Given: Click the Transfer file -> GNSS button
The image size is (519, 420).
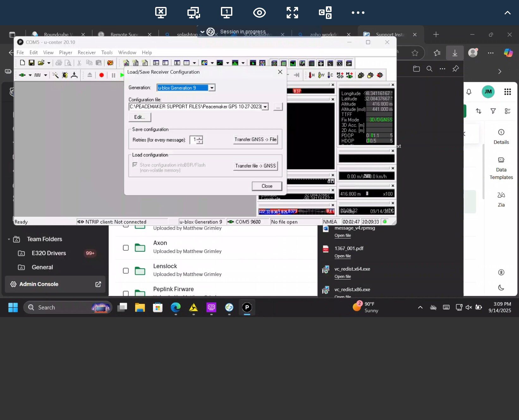Looking at the screenshot, I should click(255, 166).
